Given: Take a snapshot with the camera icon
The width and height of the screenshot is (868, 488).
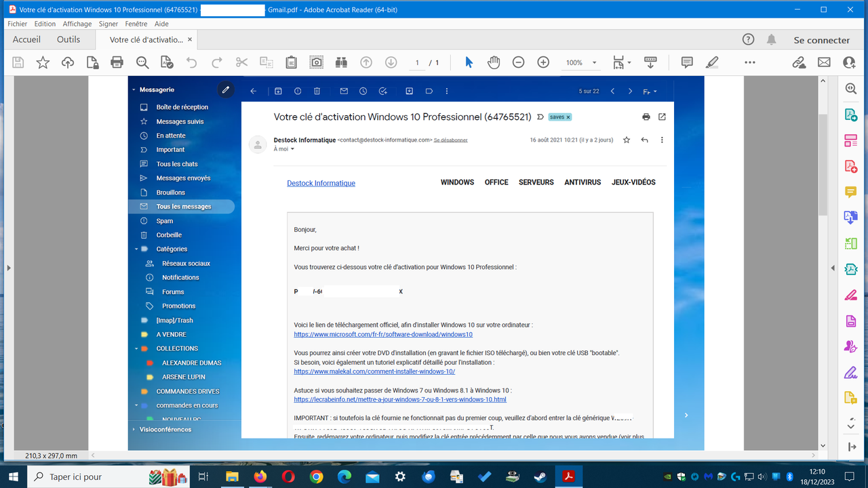Looking at the screenshot, I should [x=316, y=62].
